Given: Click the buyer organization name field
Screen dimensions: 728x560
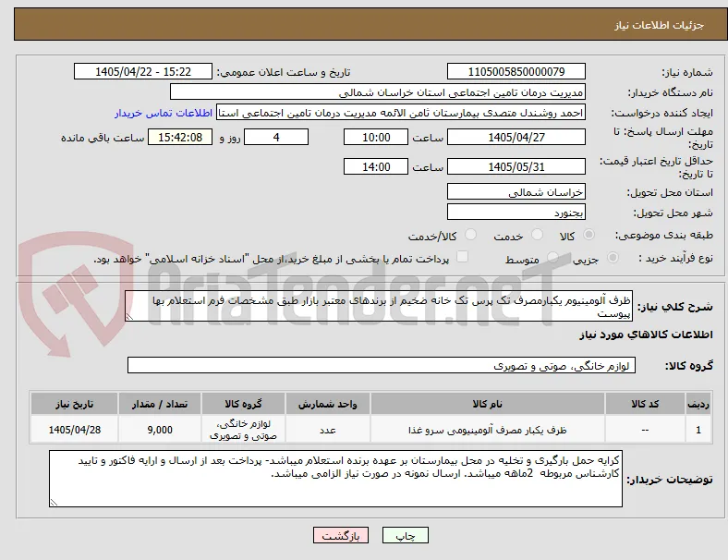Looking at the screenshot, I should (x=378, y=91).
